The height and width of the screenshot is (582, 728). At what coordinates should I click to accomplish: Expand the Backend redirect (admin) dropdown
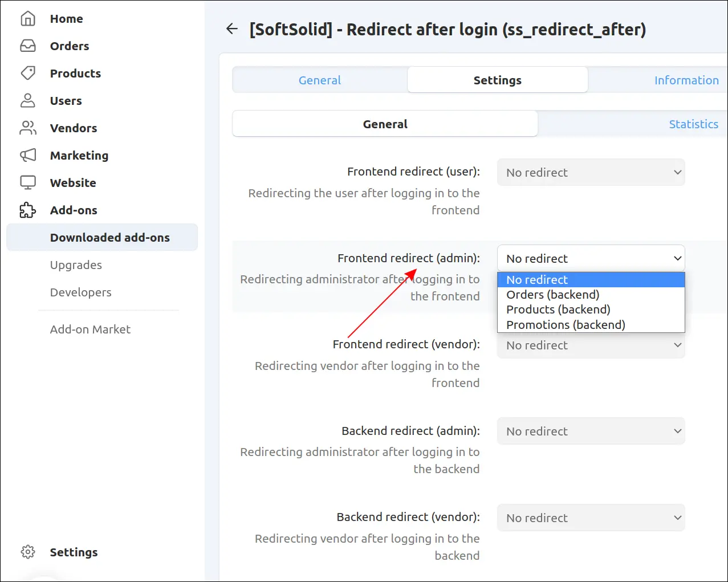[x=591, y=431]
